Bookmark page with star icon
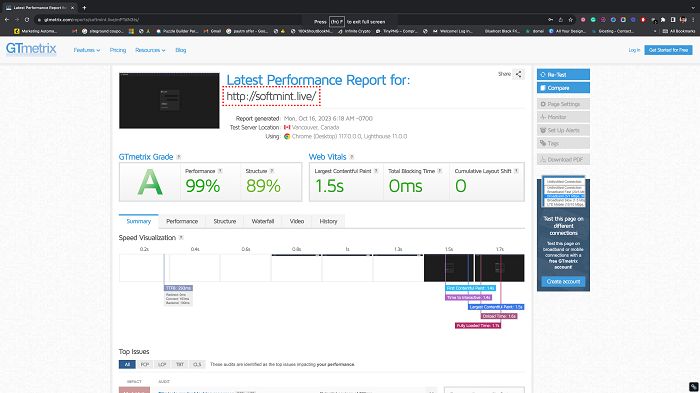 coord(571,20)
